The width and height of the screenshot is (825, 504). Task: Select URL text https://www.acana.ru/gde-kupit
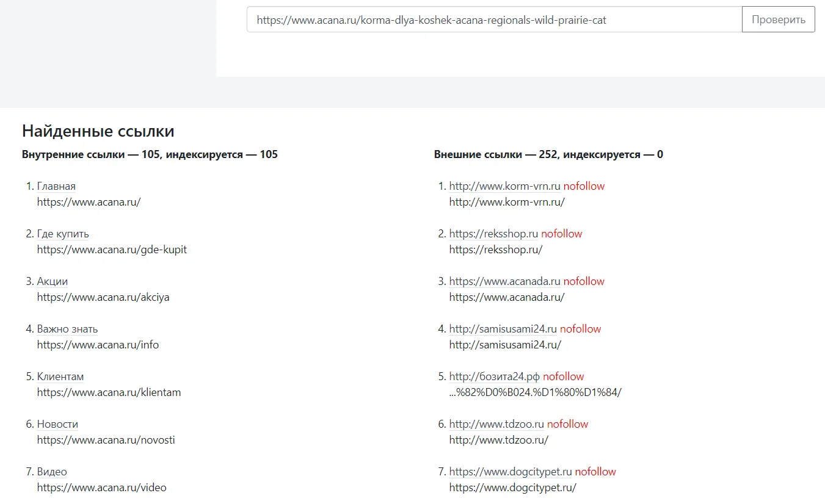click(x=112, y=250)
